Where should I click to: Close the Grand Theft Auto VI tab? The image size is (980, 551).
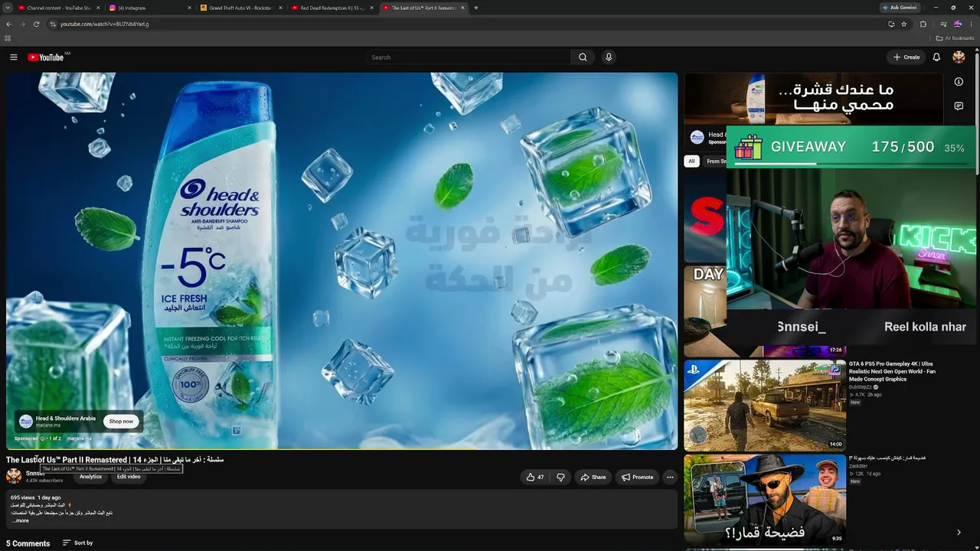click(280, 8)
